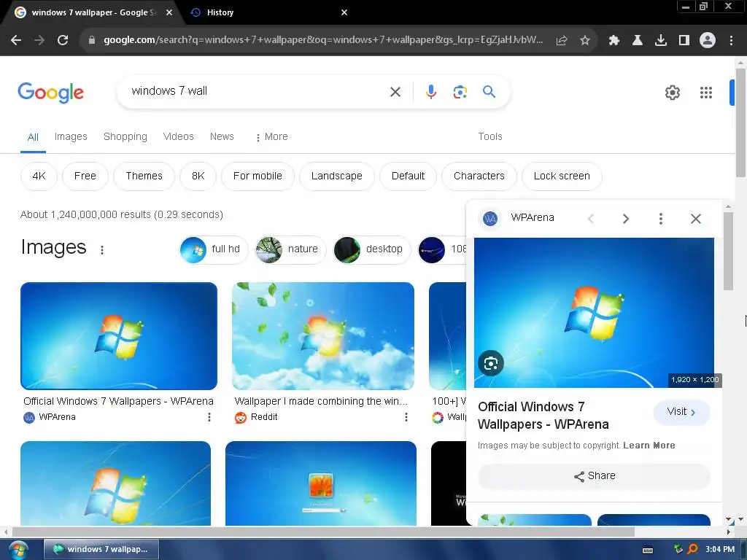This screenshot has width=747, height=560.
Task: Visit the WPArena page
Action: click(681, 412)
